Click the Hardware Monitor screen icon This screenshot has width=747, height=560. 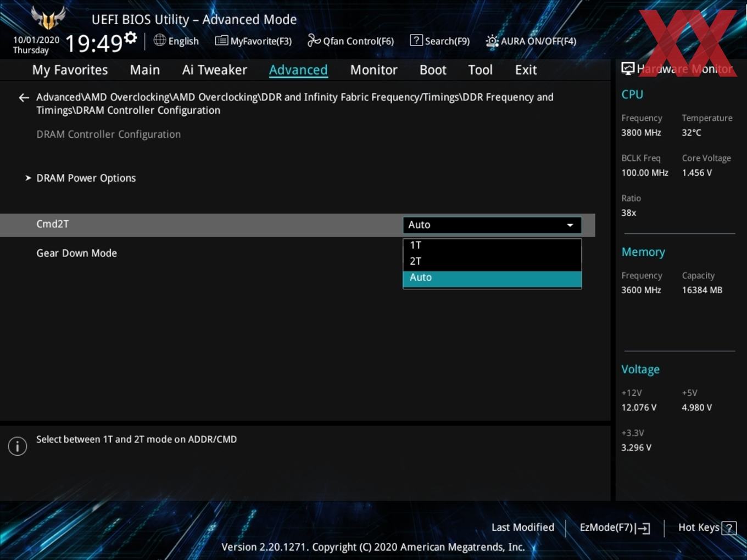(628, 68)
